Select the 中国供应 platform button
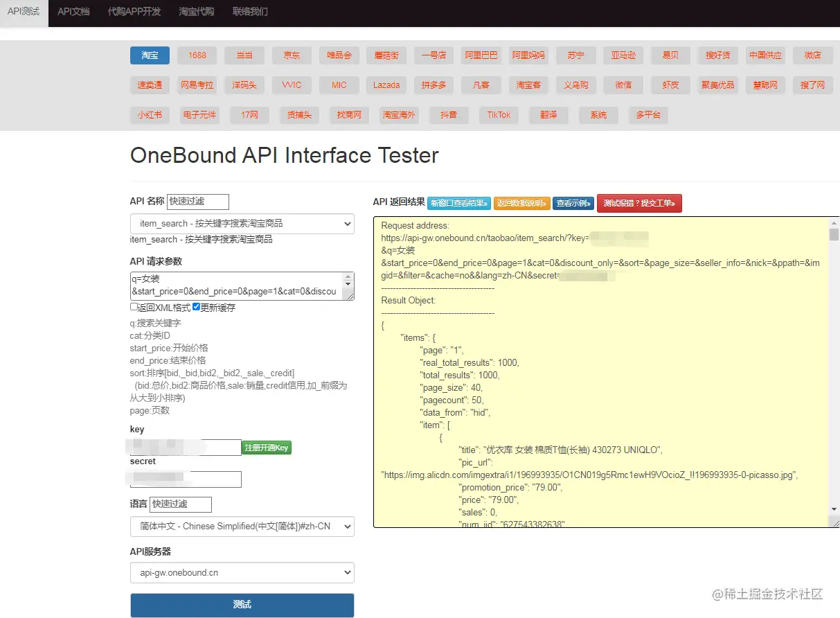The height and width of the screenshot is (618, 840). 766,55
